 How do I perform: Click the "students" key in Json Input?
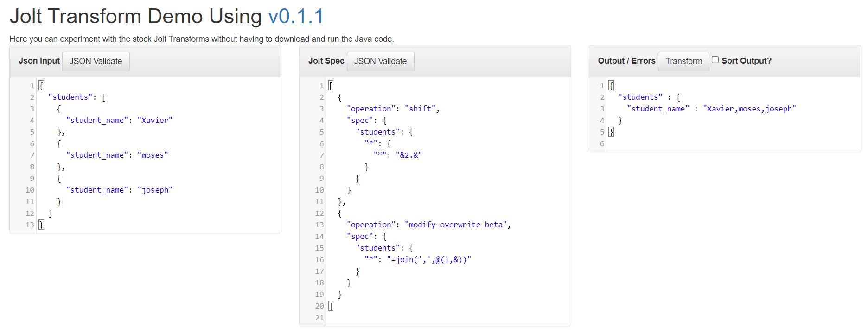point(70,97)
